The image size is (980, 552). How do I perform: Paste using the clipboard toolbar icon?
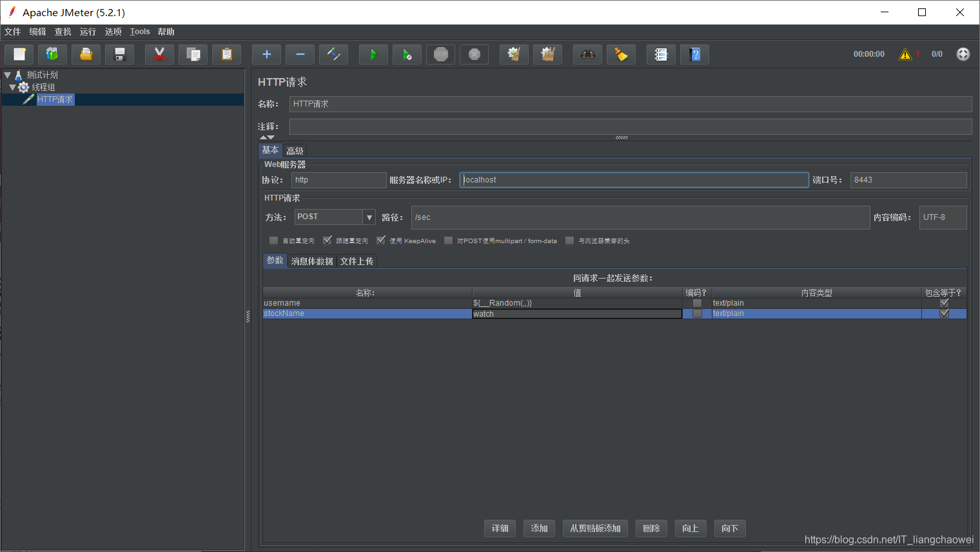[226, 55]
